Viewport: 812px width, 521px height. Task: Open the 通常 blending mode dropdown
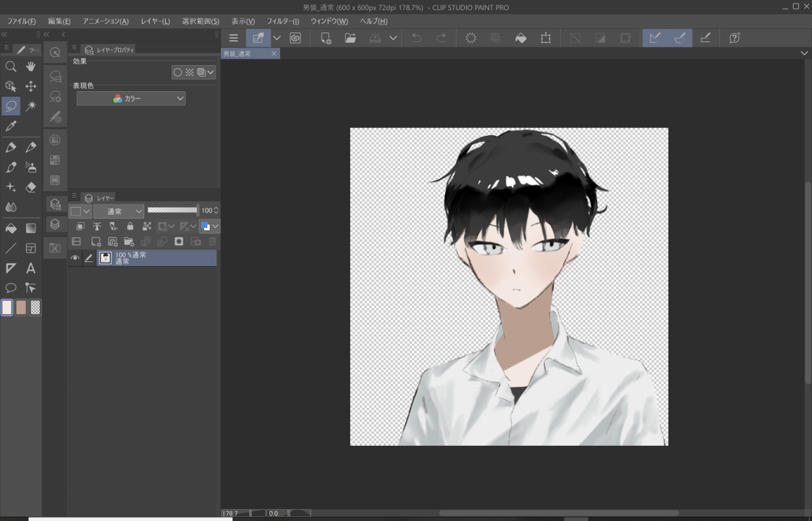point(119,211)
